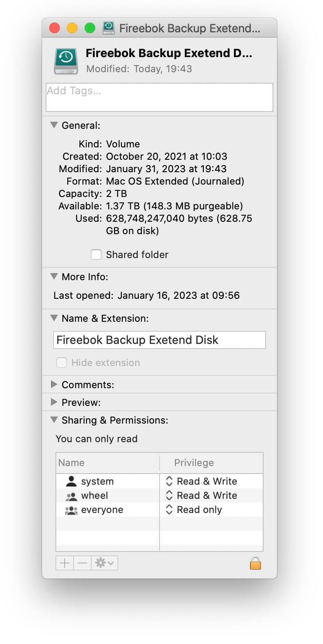Click the Format value Mac OS Extended
The image size is (323, 644).
(175, 181)
